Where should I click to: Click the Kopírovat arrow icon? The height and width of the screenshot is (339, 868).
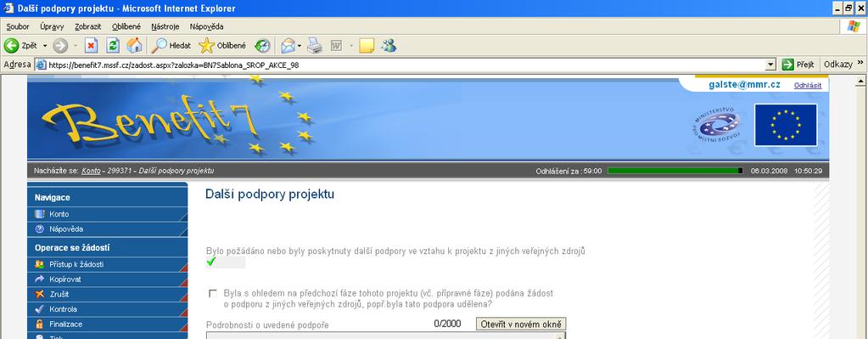[39, 280]
